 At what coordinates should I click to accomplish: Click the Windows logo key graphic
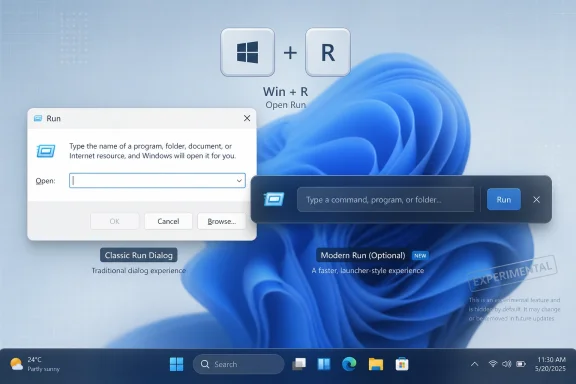[248, 52]
